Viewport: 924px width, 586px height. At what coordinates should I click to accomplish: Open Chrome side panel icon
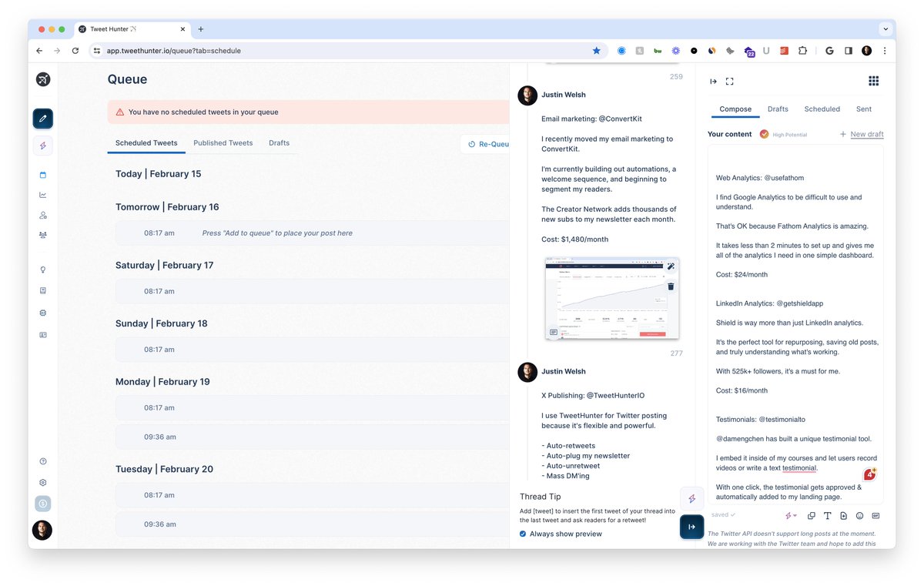click(x=848, y=51)
